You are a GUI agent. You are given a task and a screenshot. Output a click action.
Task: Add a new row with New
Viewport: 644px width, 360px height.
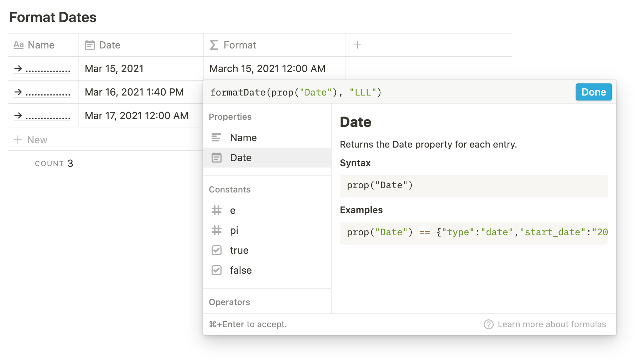(x=30, y=140)
